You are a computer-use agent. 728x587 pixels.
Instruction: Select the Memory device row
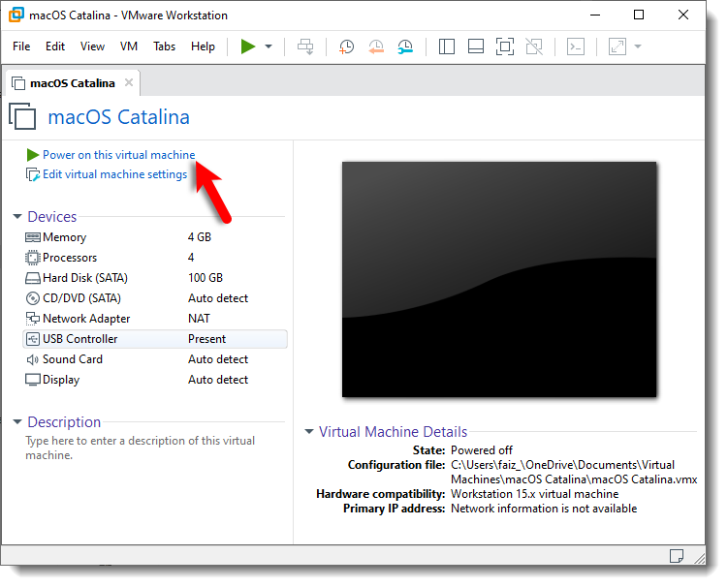click(155, 237)
